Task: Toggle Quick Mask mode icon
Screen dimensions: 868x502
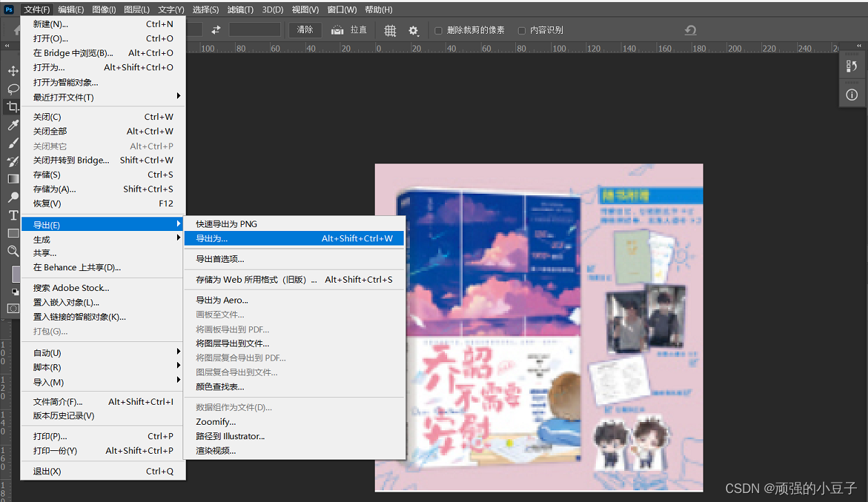Action: coord(13,308)
